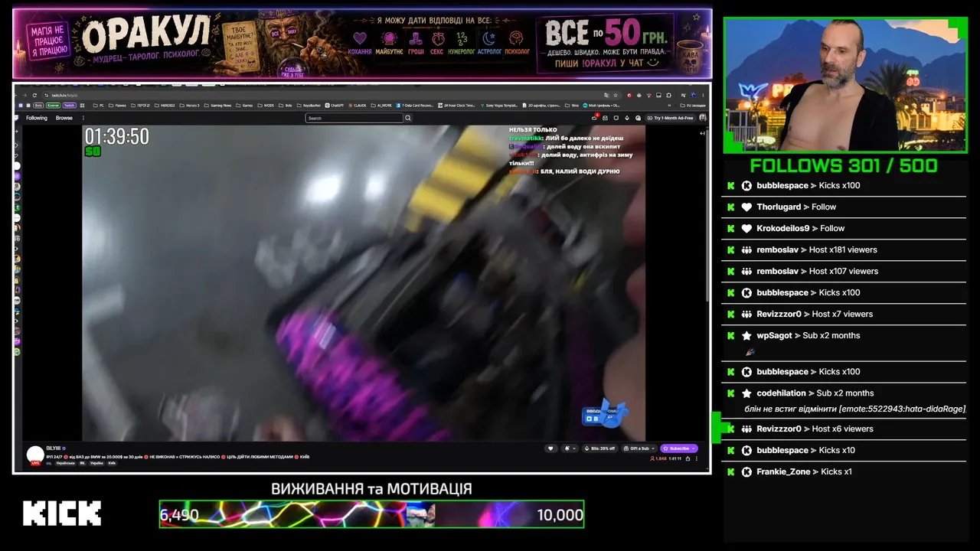Open the Gaming News bookmark folder

(x=217, y=105)
